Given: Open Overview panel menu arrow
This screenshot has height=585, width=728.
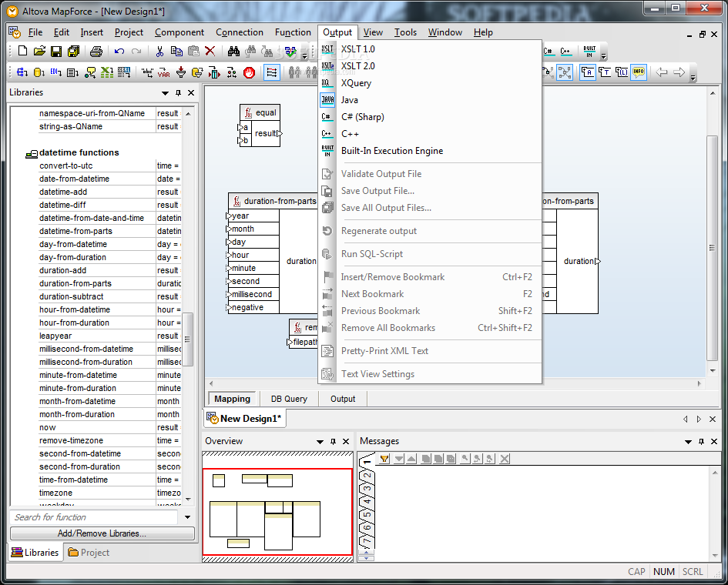Looking at the screenshot, I should 320,442.
